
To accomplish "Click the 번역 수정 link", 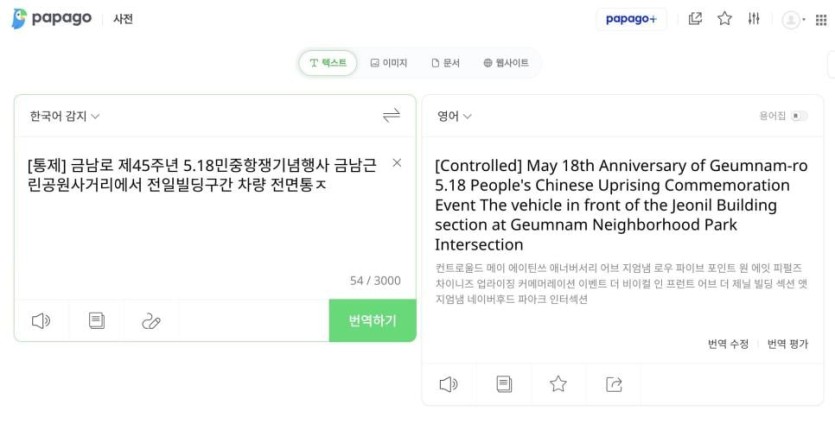I will [728, 344].
